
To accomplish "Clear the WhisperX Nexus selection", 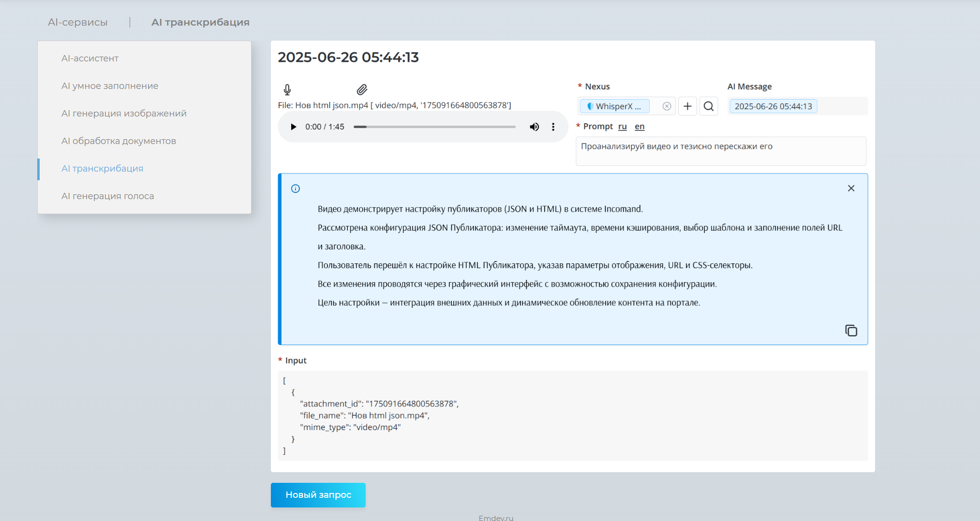I will tap(667, 106).
